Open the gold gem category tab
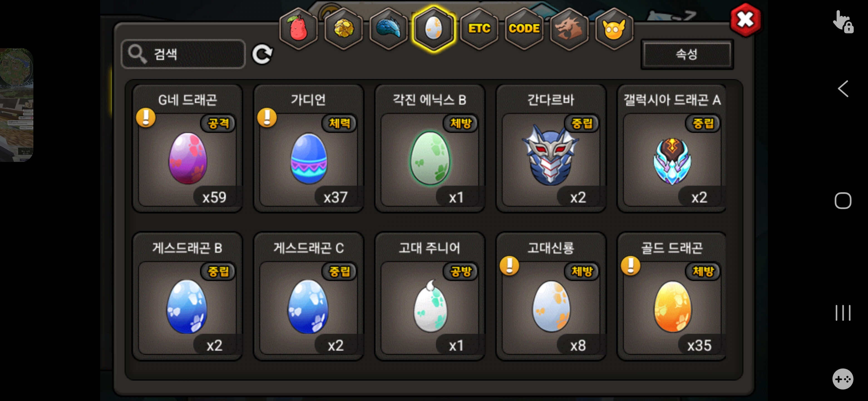The image size is (868, 401). click(343, 29)
